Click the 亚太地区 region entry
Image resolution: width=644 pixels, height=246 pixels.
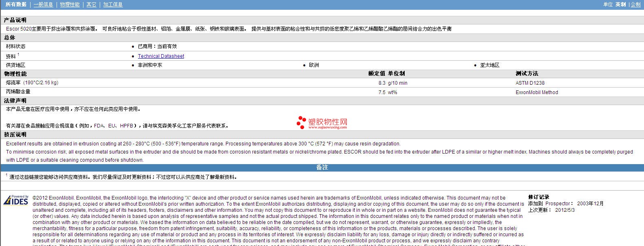pos(490,65)
